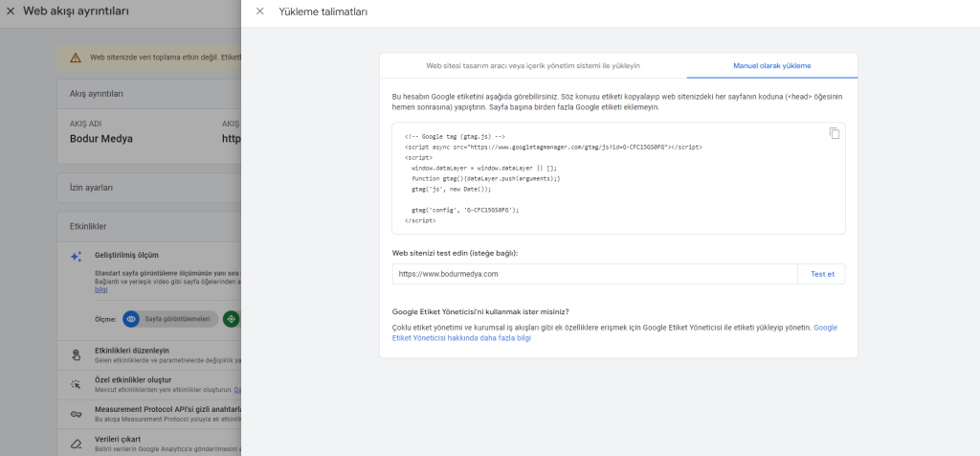Screen dimensions: 980x456
Task: Select the Bodur Medya stream name
Action: (x=101, y=138)
